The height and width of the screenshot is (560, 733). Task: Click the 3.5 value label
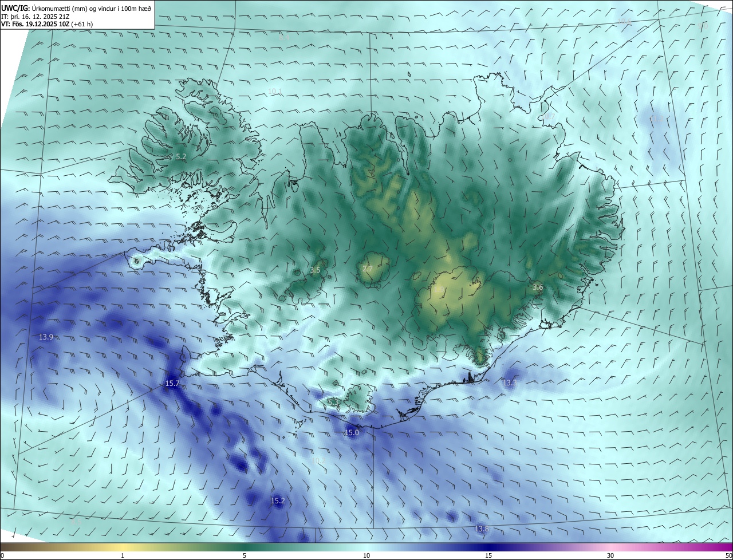[x=315, y=270]
